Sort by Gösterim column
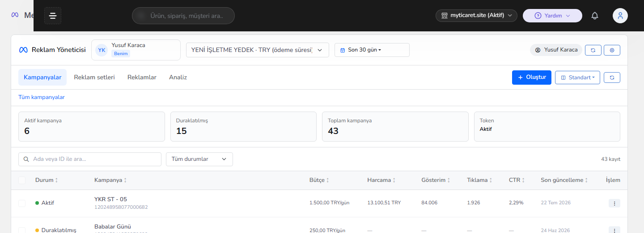644x233 pixels. click(x=436, y=180)
